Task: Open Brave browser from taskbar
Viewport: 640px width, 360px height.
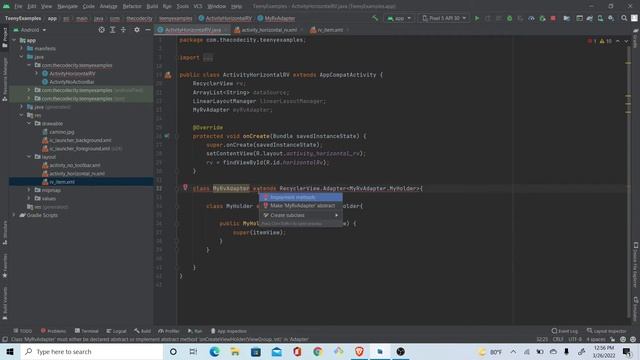Action: (359, 351)
